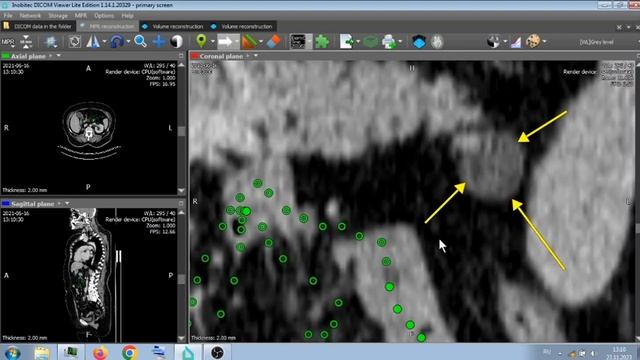Click the Sagittal plane vertical scrollbar
The height and width of the screenshot is (360, 640).
click(x=182, y=275)
